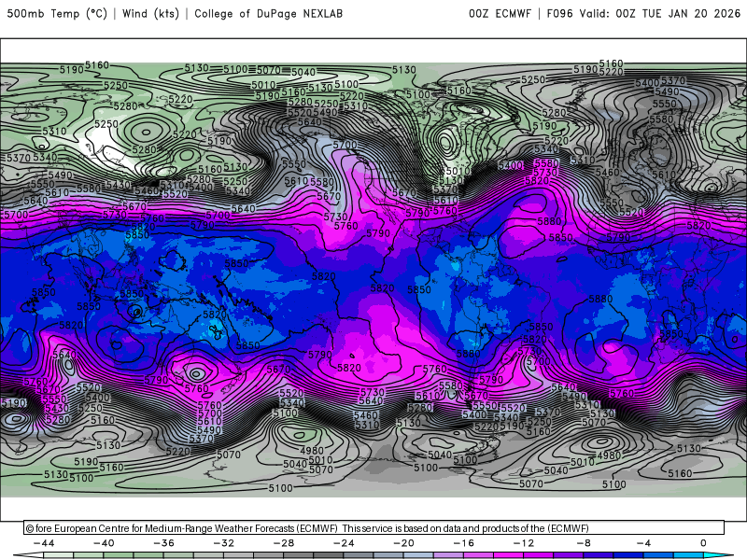Screen dimensions: 747x560
Task: Click the "00Z ECMWF" model label
Action: tap(500, 14)
